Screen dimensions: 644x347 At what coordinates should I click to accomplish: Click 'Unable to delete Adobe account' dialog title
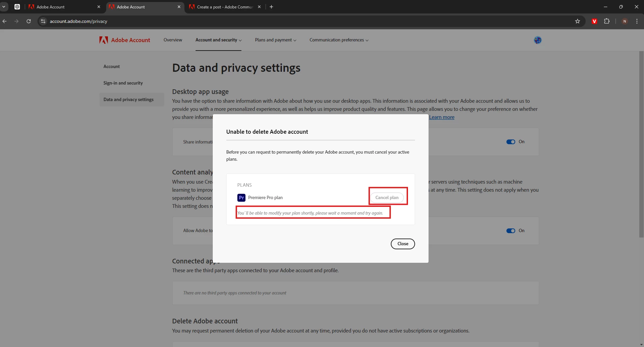267,132
